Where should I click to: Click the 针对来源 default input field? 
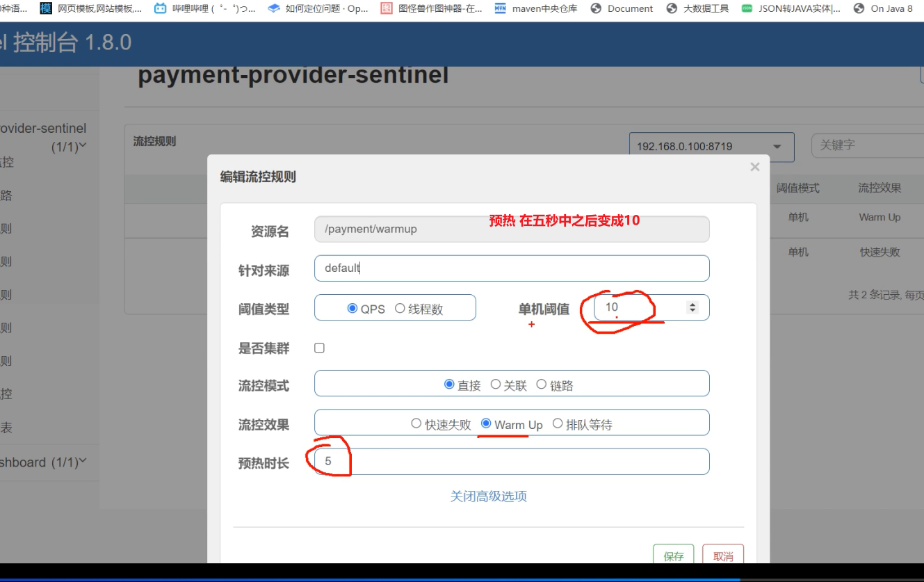[512, 268]
